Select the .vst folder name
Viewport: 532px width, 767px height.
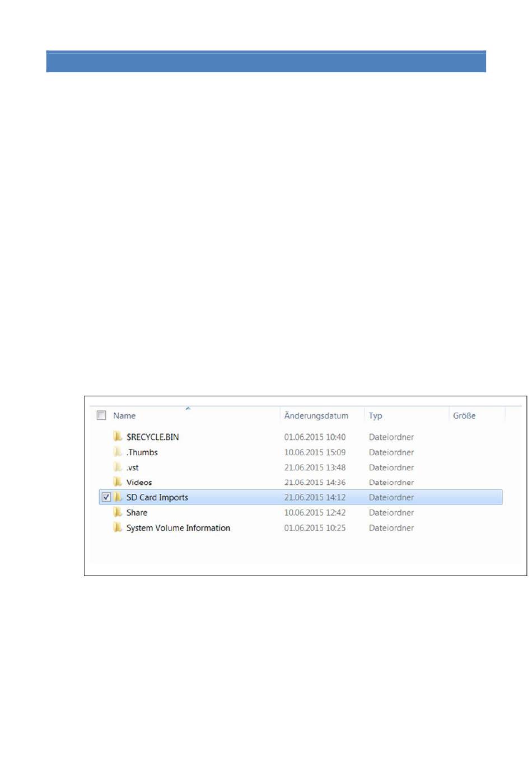pyautogui.click(x=132, y=467)
